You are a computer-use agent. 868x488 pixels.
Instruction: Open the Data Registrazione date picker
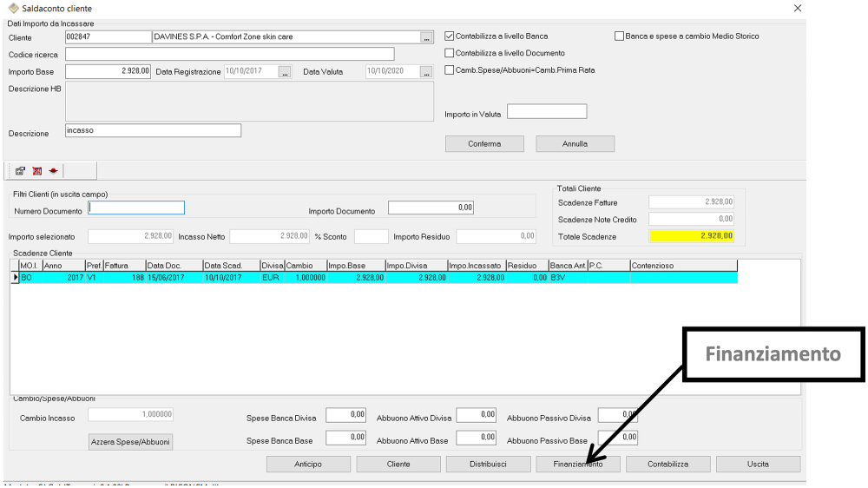click(285, 72)
